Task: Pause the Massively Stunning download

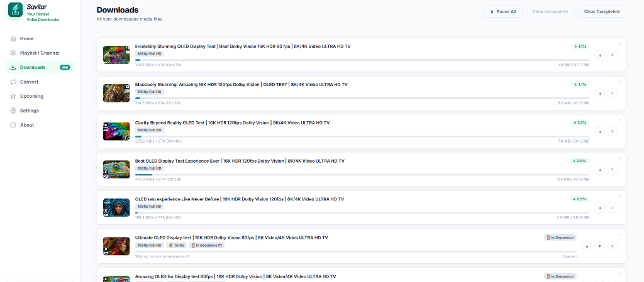Action: 599,93
